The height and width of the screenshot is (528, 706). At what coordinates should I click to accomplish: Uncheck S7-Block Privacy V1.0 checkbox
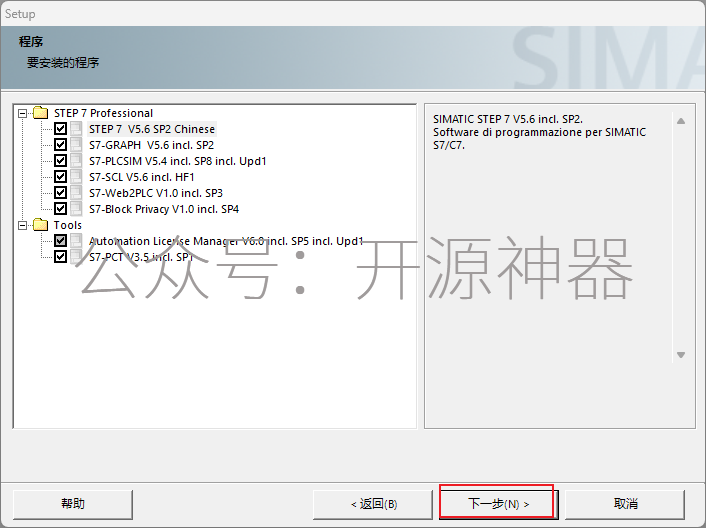60,209
